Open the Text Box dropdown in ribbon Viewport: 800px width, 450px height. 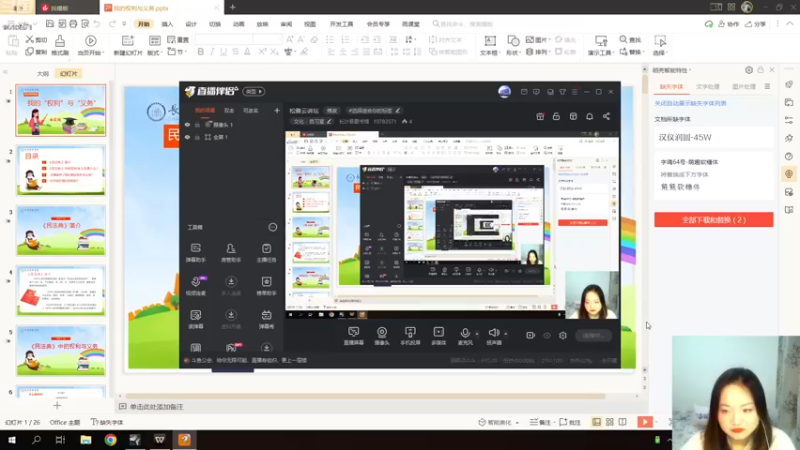pyautogui.click(x=489, y=53)
